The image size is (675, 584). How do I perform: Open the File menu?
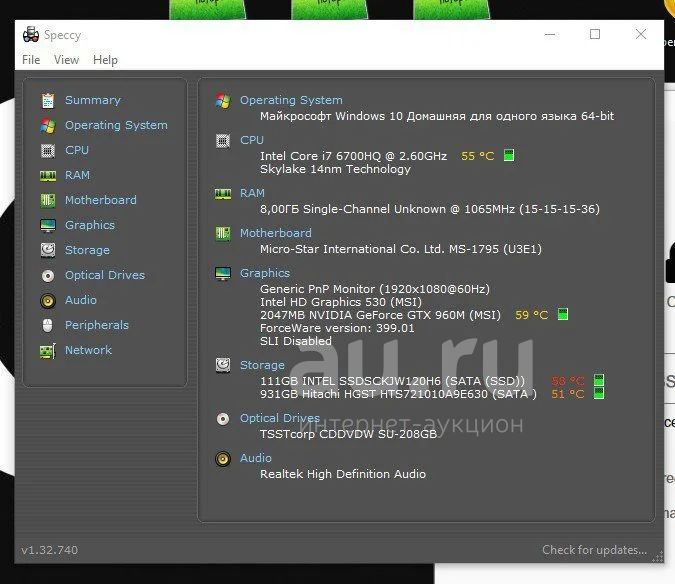(31, 60)
